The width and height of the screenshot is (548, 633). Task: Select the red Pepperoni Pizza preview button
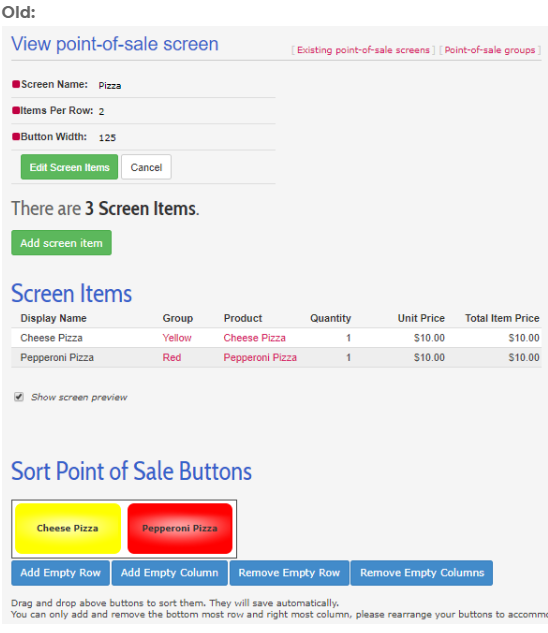pos(180,528)
